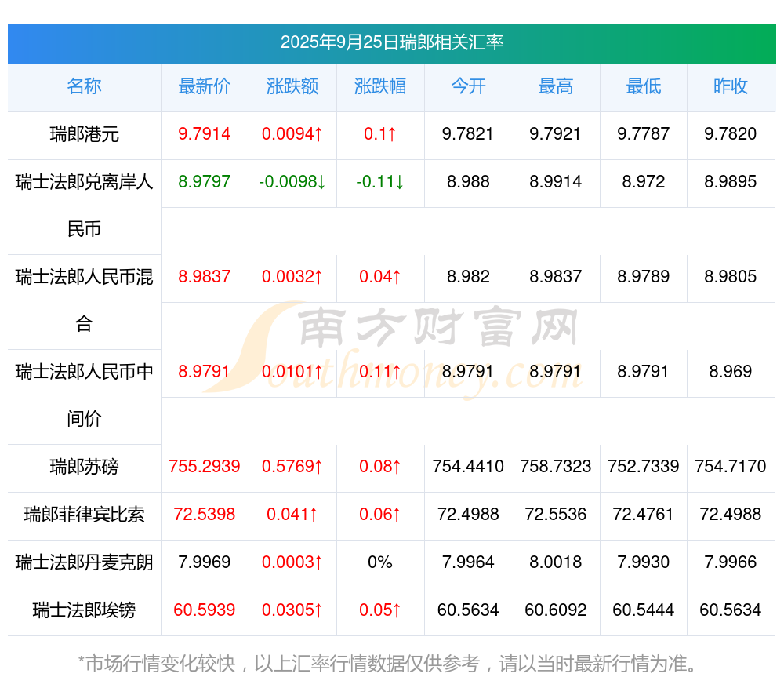Open the 瑞郎港元 row name
Image resolution: width=784 pixels, height=688 pixels.
(84, 134)
